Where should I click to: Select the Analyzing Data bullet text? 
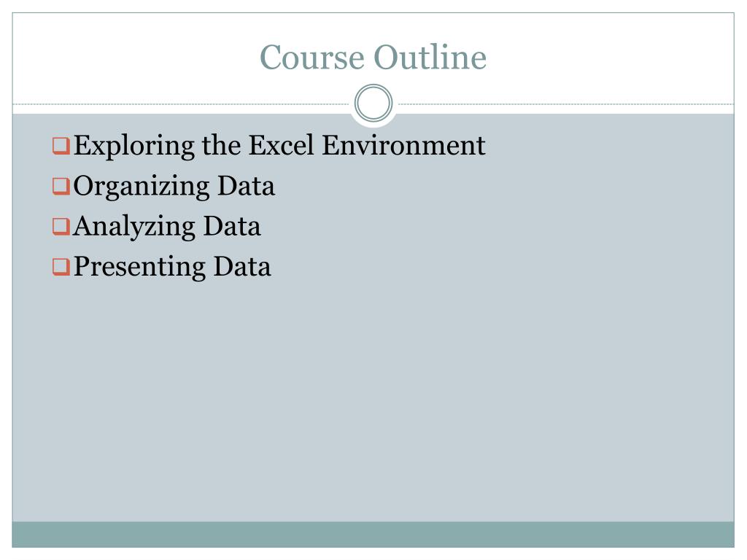(x=167, y=227)
